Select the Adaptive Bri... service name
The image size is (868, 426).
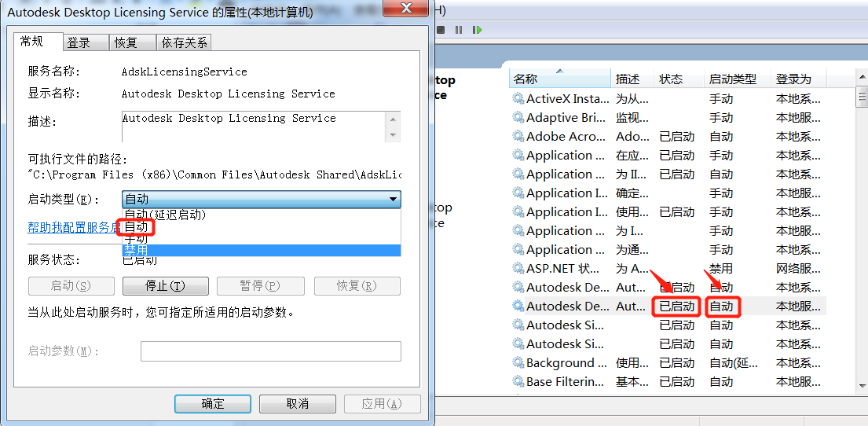(566, 117)
